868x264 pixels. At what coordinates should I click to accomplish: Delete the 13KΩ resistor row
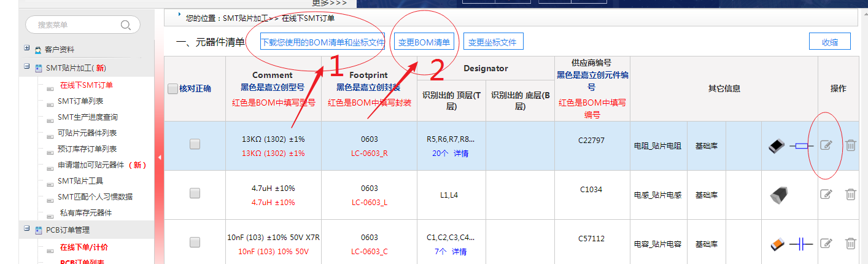coord(850,146)
